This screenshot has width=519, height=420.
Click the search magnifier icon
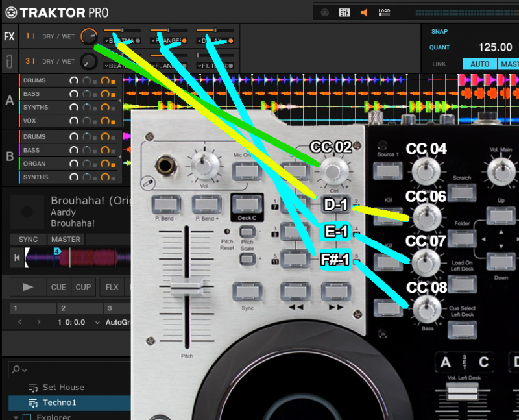coord(15,369)
